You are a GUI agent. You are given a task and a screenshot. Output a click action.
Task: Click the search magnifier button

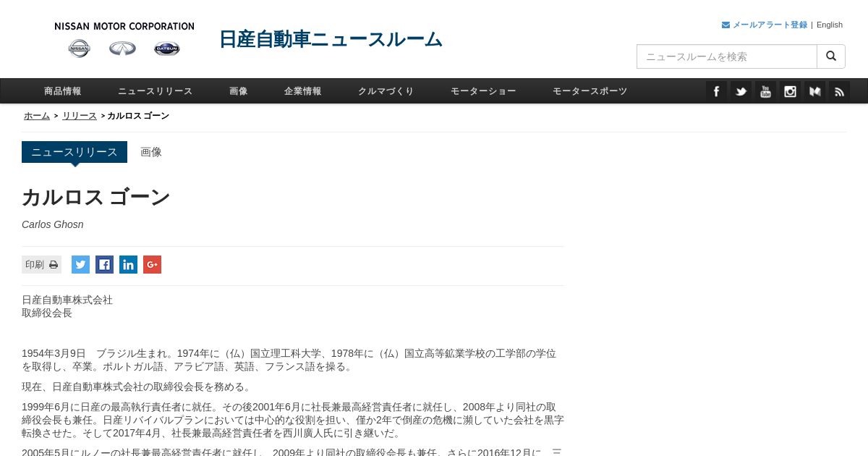coord(831,56)
